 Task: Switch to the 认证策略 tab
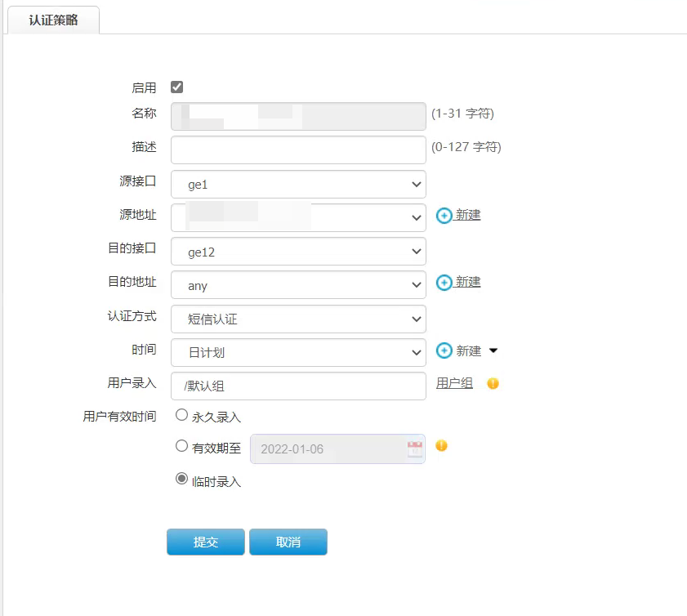pos(54,20)
